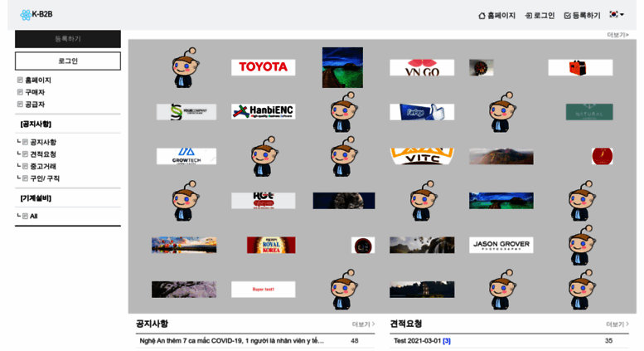Open 공급자 in the sidebar
The height and width of the screenshot is (351, 644).
click(35, 105)
